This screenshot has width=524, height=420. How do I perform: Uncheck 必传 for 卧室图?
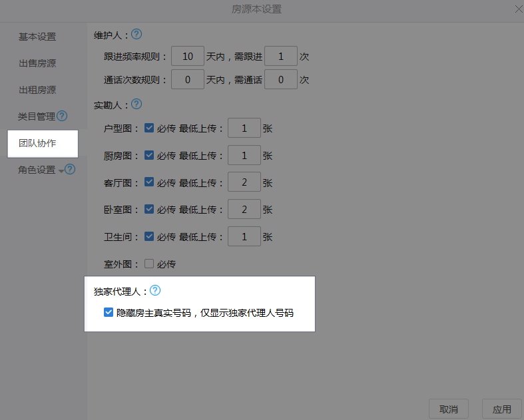pos(149,209)
